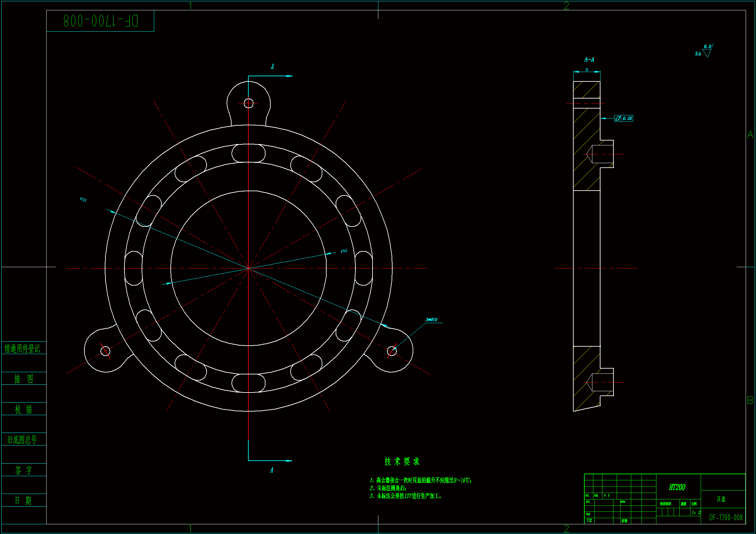Select the Φ140 diameter dimension label
Viewport: 756px width, 534px height.
click(344, 251)
